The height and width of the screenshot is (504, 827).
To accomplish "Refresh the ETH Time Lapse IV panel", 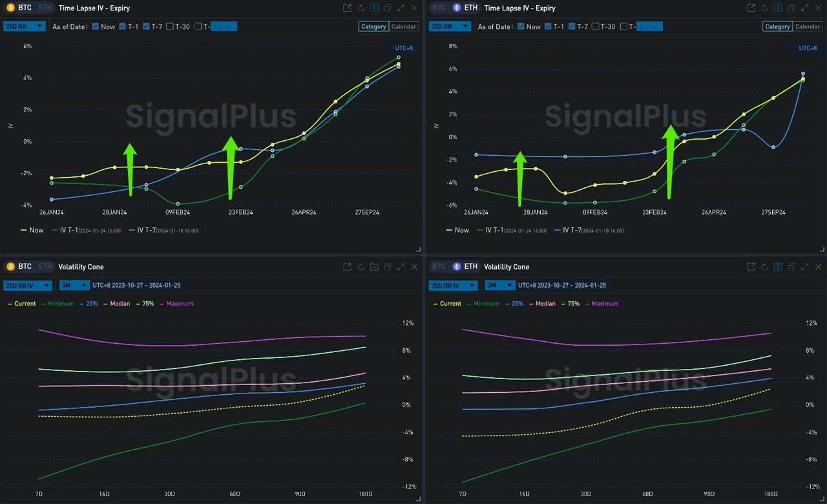I will tap(765, 8).
